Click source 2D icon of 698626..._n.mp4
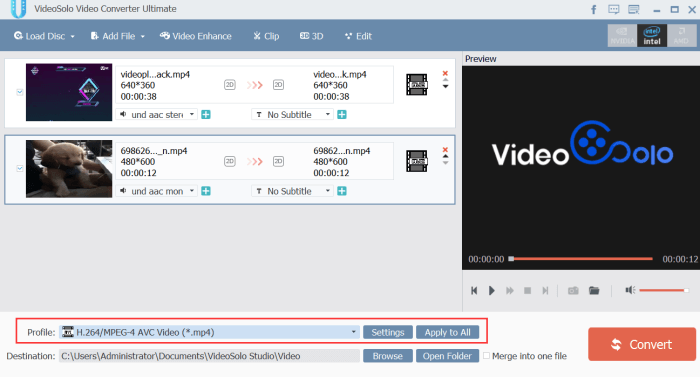700x377 pixels. (229, 161)
